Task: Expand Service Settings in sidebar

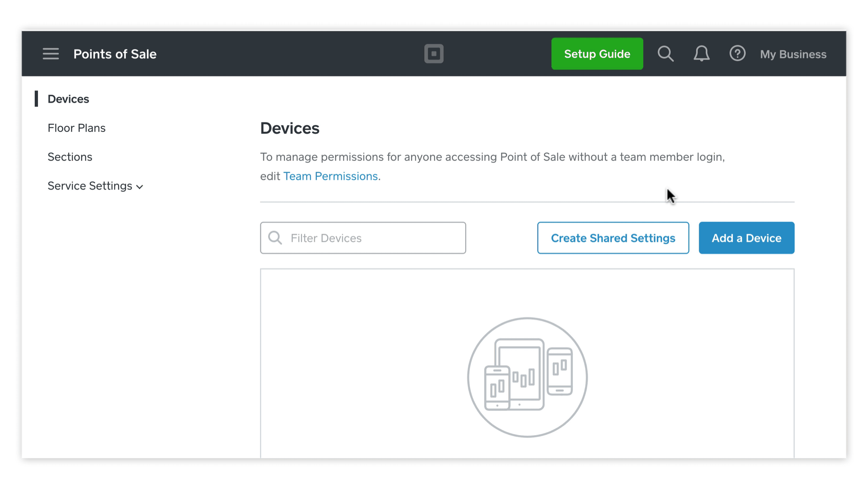Action: coord(90,186)
